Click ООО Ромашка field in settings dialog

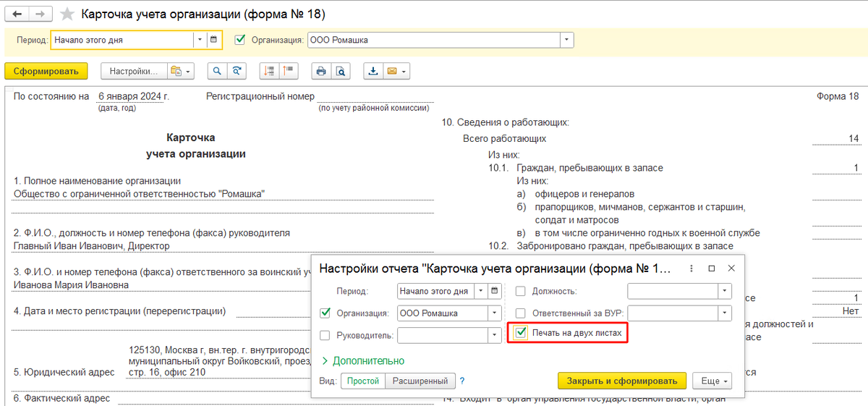click(x=443, y=313)
